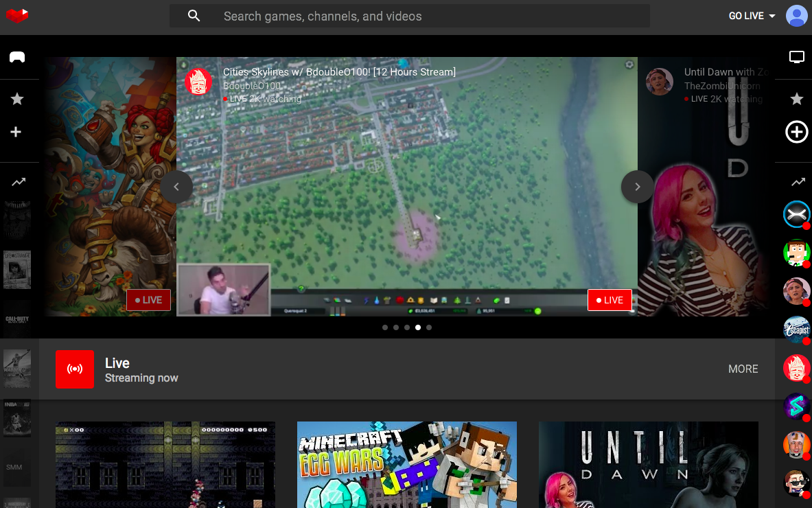This screenshot has width=812, height=508.
Task: Open the Cities Skylines 12 Hours Stream title
Action: 339,71
